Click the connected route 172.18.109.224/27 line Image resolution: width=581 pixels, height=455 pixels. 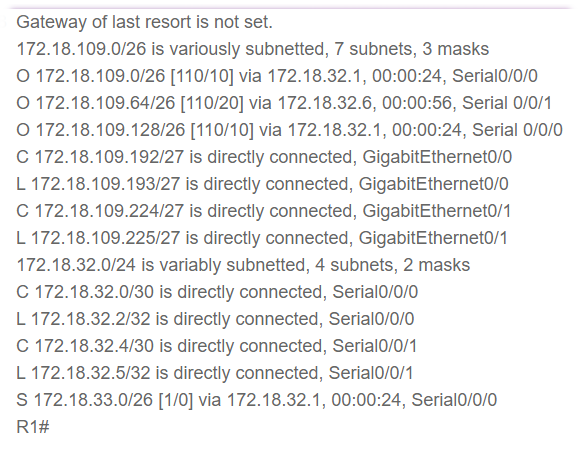click(264, 211)
